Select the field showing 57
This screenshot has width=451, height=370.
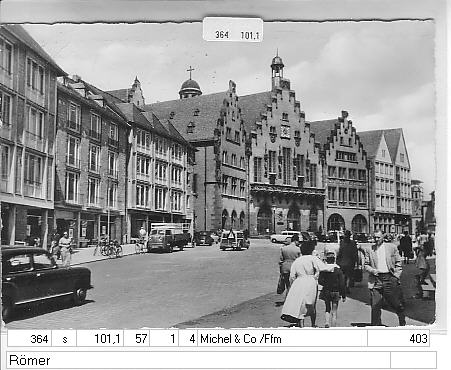[137, 339]
